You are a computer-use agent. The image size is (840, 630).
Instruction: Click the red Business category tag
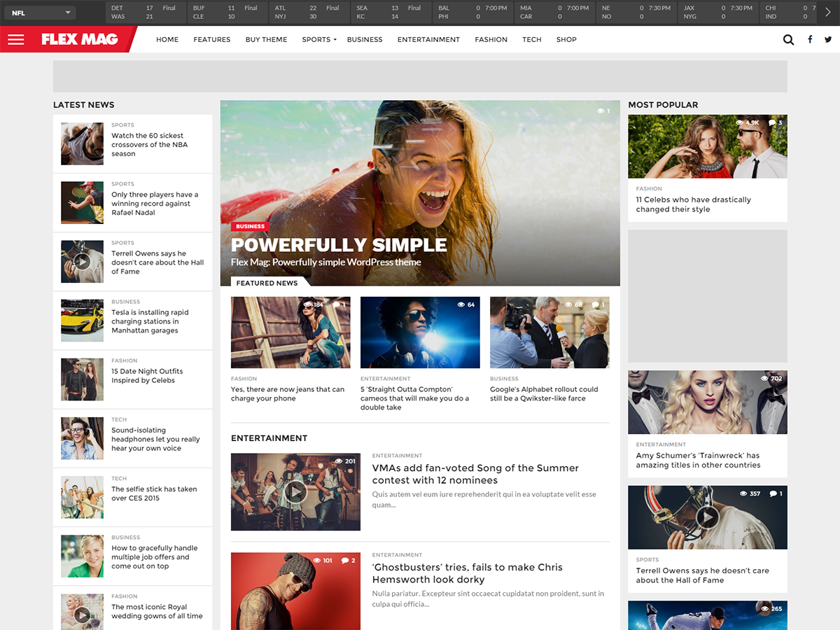coord(250,227)
